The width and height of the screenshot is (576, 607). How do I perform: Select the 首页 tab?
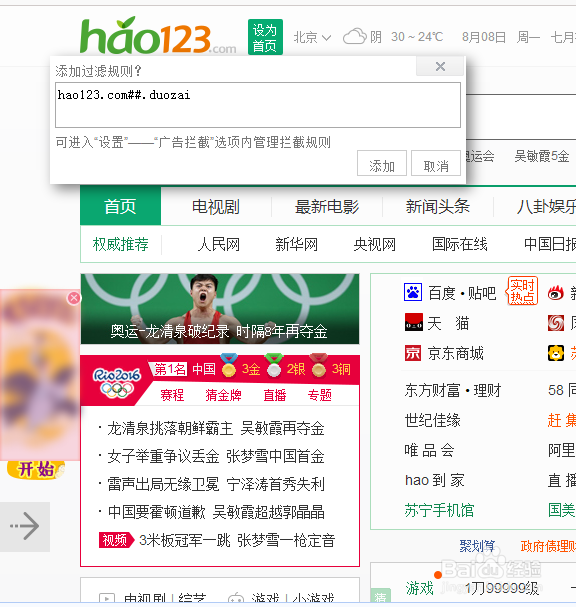coord(120,206)
